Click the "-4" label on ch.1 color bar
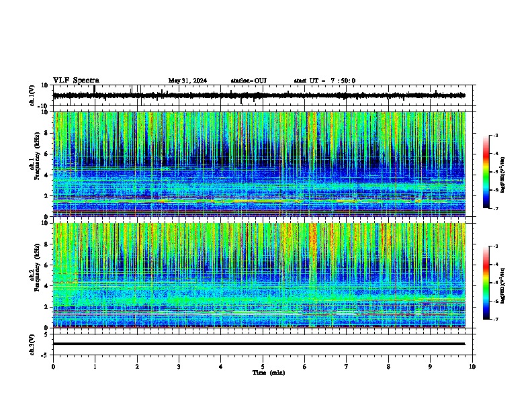Screen dimensions: 532x411 point(495,154)
